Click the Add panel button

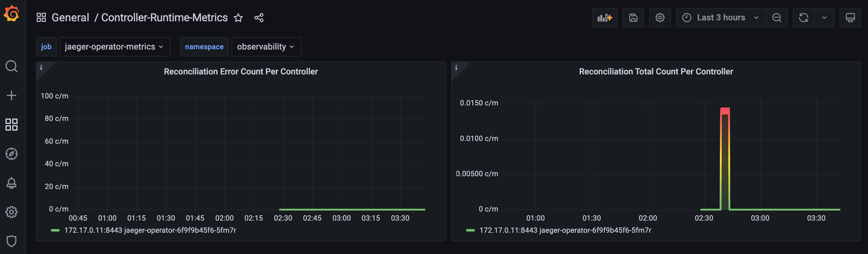(605, 18)
